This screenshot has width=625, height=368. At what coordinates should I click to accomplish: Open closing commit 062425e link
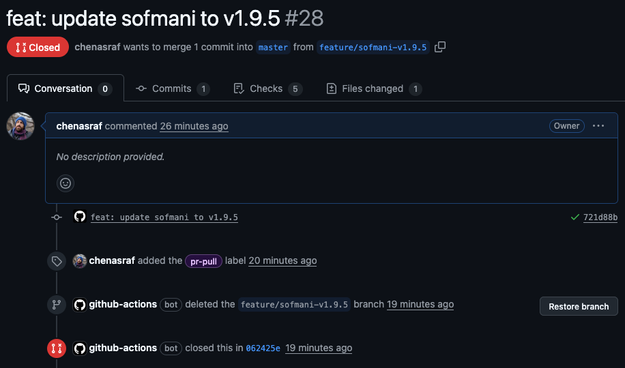(263, 348)
